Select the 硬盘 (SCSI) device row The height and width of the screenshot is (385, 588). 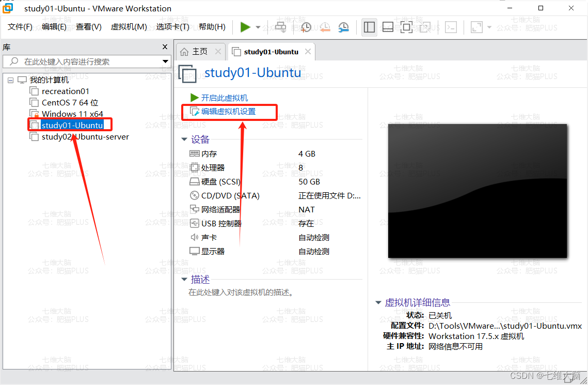(275, 181)
